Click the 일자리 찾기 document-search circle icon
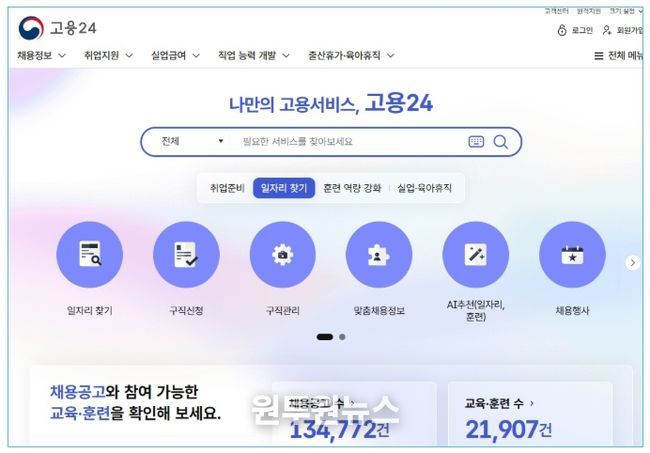Screen dimensions: 650x453 (90, 254)
